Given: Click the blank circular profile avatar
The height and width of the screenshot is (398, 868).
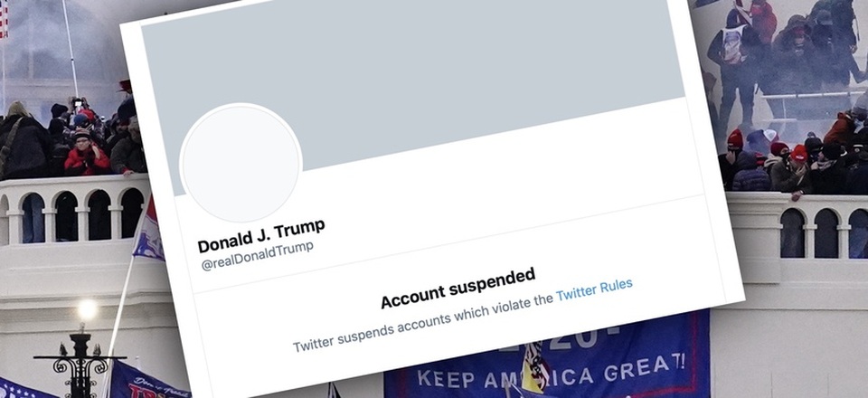Looking at the screenshot, I should [241, 164].
